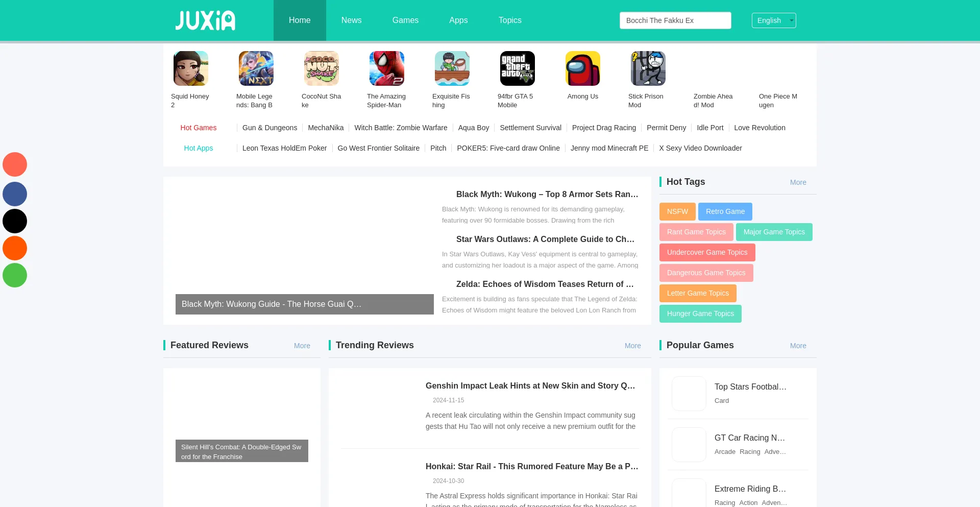
Task: Open Silent Hill's Combat featured review
Action: (242, 451)
